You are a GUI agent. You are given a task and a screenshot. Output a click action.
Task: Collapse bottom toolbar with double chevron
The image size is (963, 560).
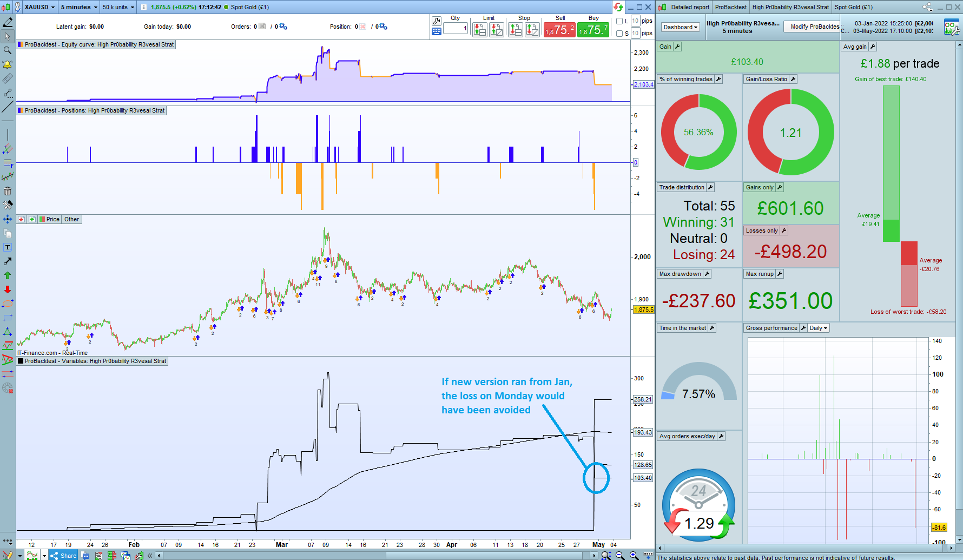[150, 555]
